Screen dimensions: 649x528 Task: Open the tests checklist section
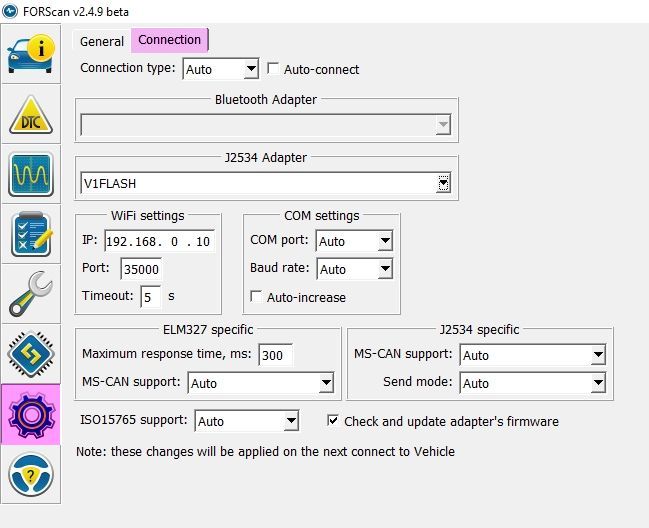[x=31, y=234]
